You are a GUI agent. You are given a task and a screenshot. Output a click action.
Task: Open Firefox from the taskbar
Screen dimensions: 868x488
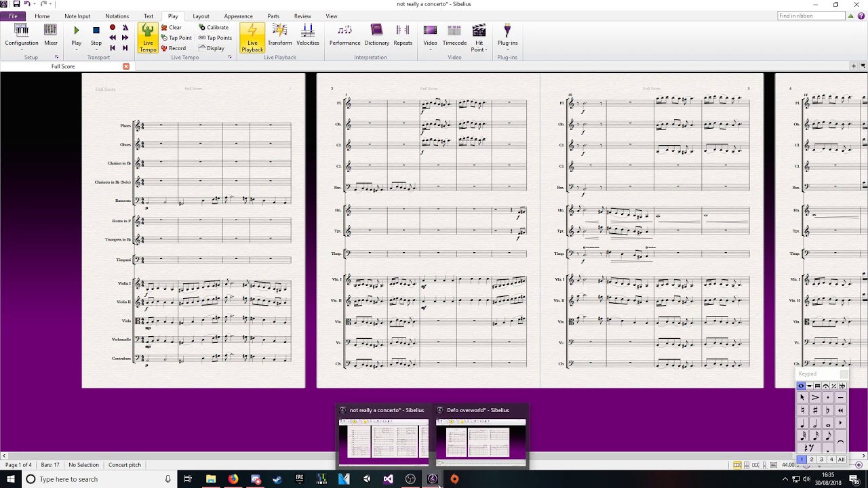(x=233, y=479)
